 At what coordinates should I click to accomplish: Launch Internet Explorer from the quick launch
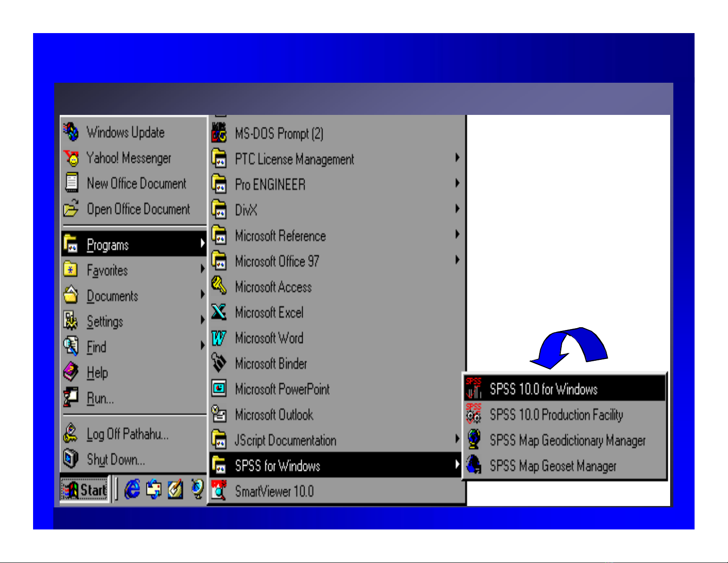[132, 489]
